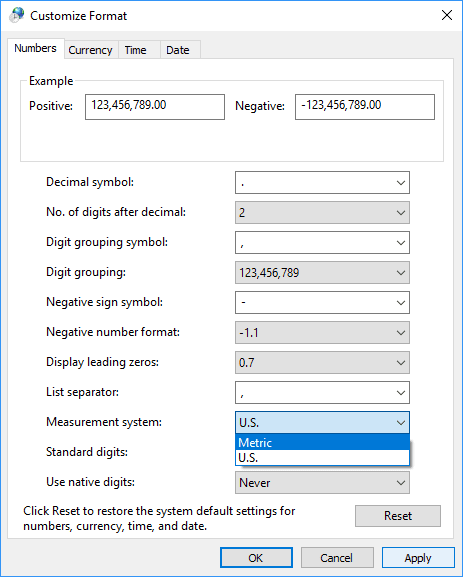Expand the Digit grouping symbol combo box
This screenshot has height=577, width=463.
[x=322, y=243]
